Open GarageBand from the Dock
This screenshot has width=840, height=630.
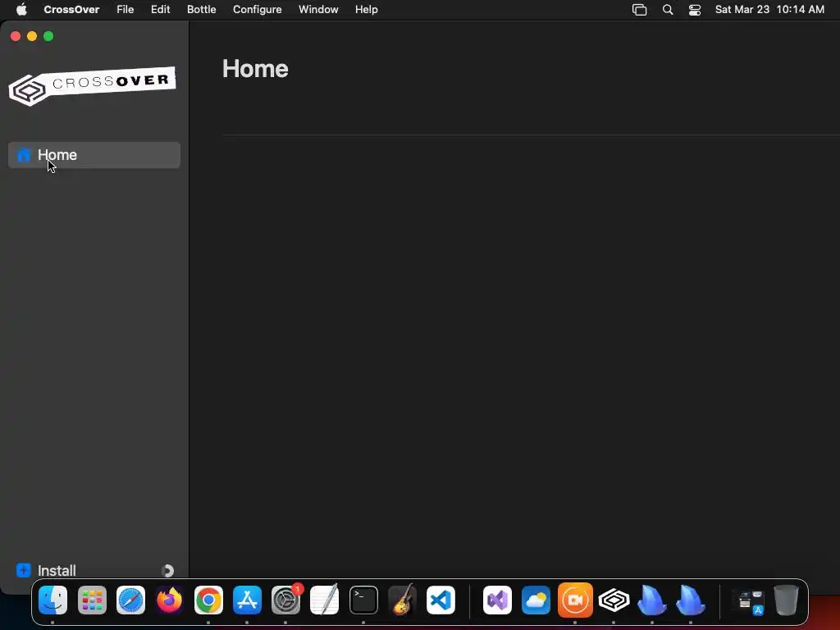click(x=402, y=600)
